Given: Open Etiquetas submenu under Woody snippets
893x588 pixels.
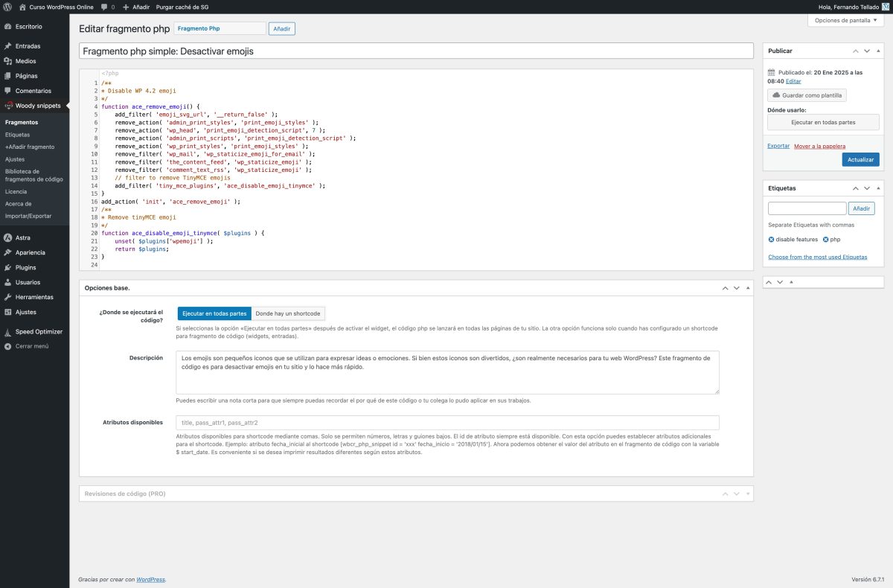Looking at the screenshot, I should tap(17, 135).
